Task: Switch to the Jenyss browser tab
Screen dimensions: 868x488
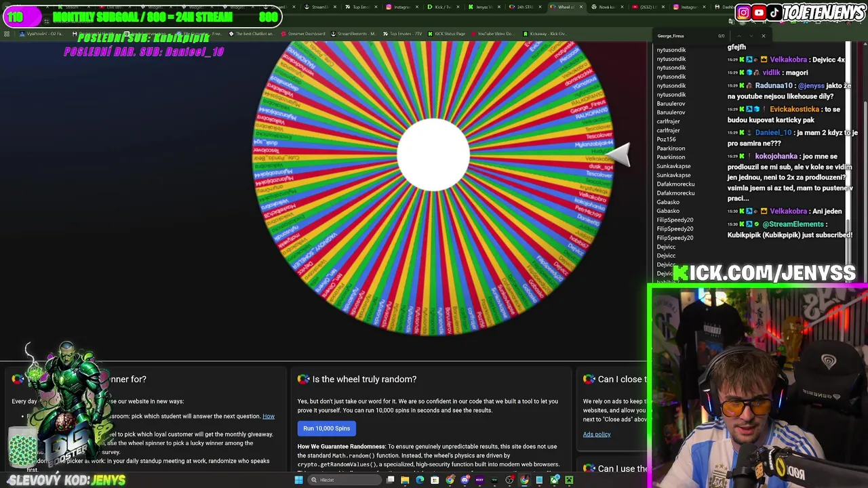Action: coord(484,7)
